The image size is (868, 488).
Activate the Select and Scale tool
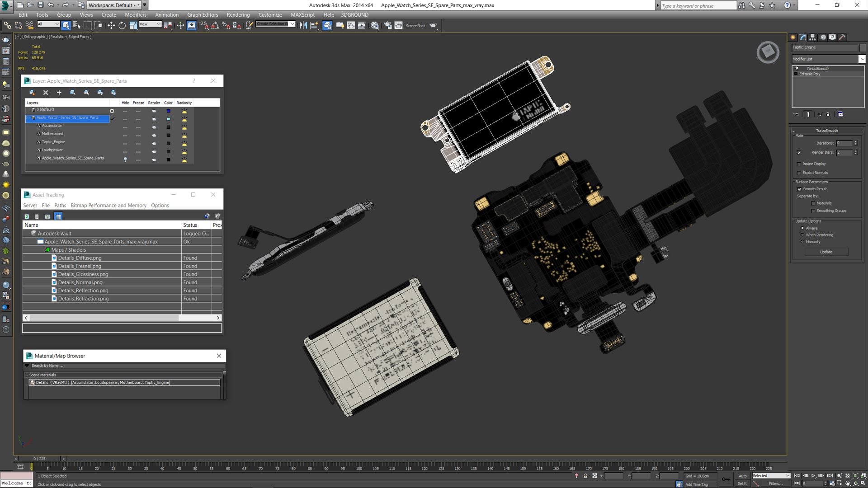(x=133, y=25)
